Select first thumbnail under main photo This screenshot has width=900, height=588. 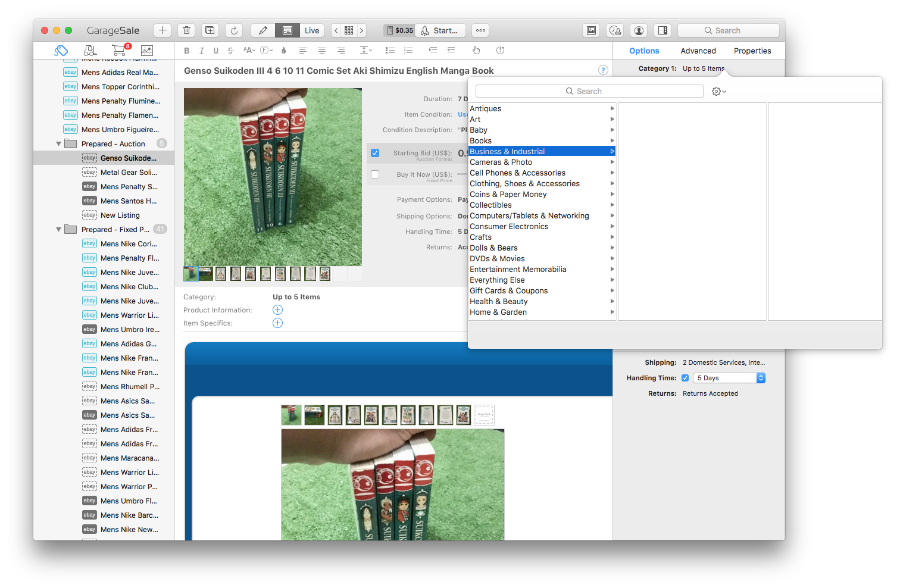(x=191, y=274)
